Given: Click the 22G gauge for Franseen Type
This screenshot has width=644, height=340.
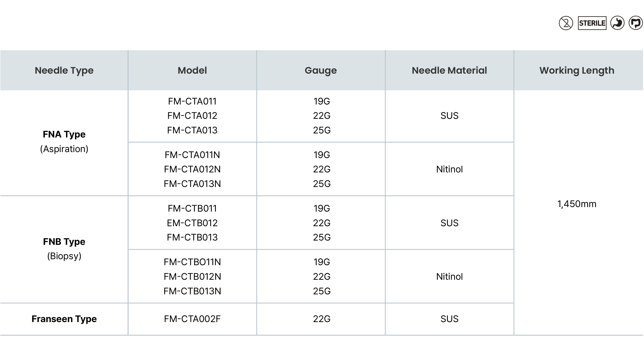Looking at the screenshot, I should pos(322,319).
